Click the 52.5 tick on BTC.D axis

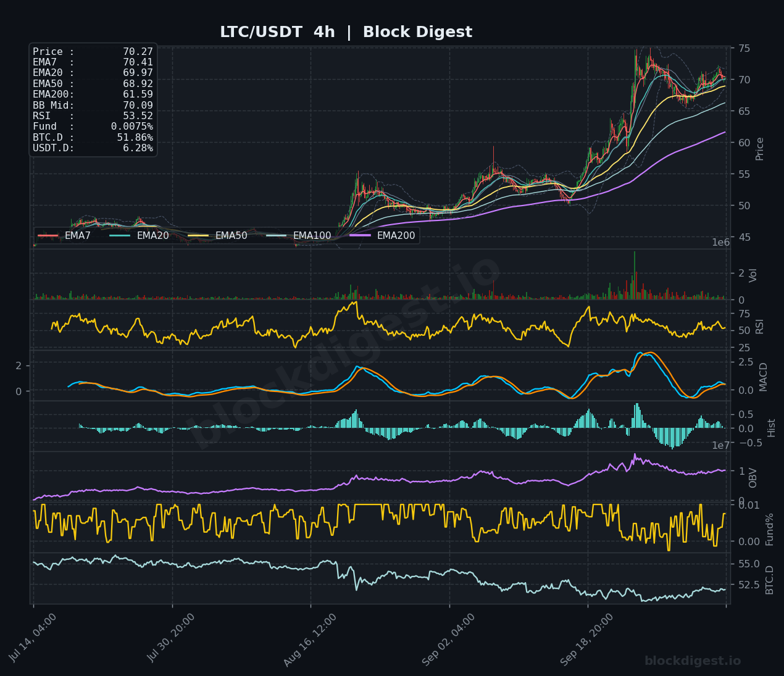tap(748, 585)
